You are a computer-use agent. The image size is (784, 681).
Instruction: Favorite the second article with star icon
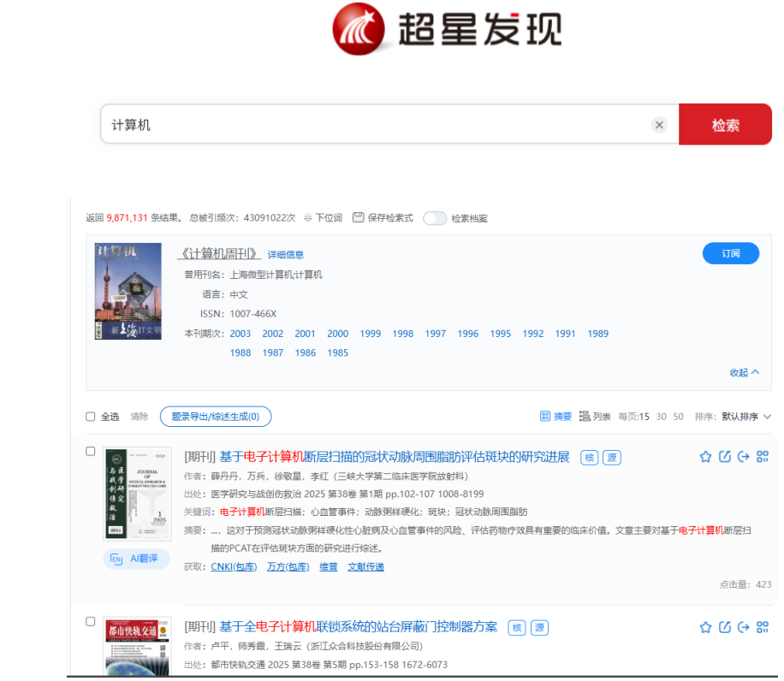(x=705, y=627)
